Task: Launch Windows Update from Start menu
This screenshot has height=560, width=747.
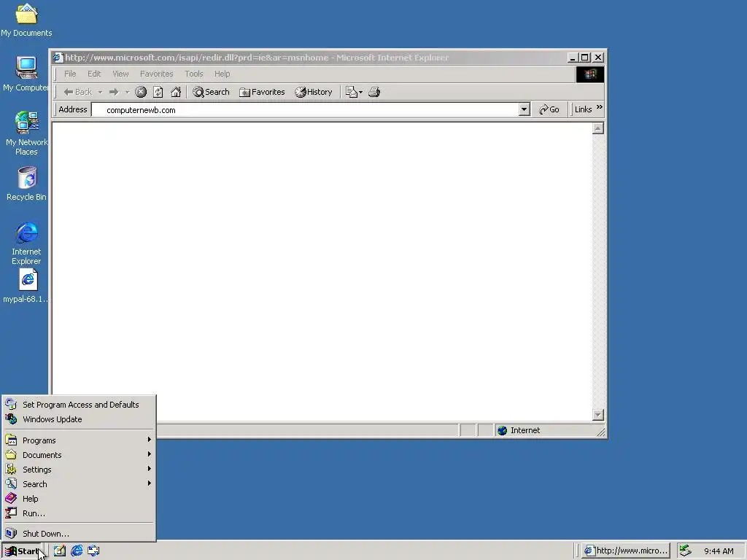Action: (79, 419)
